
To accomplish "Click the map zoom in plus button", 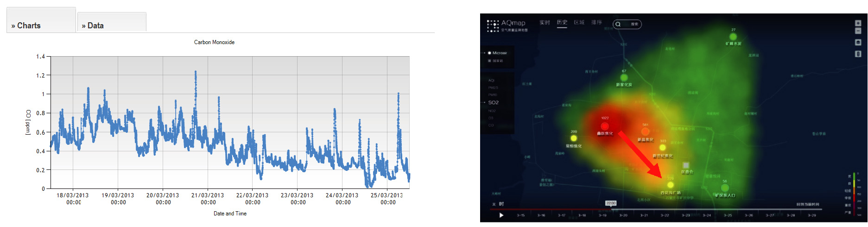I will 858,23.
